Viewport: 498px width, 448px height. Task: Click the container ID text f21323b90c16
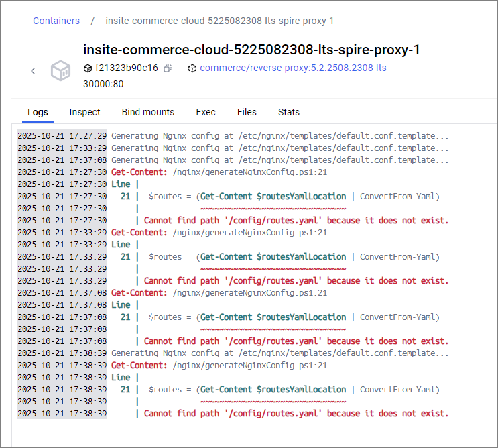click(x=127, y=68)
